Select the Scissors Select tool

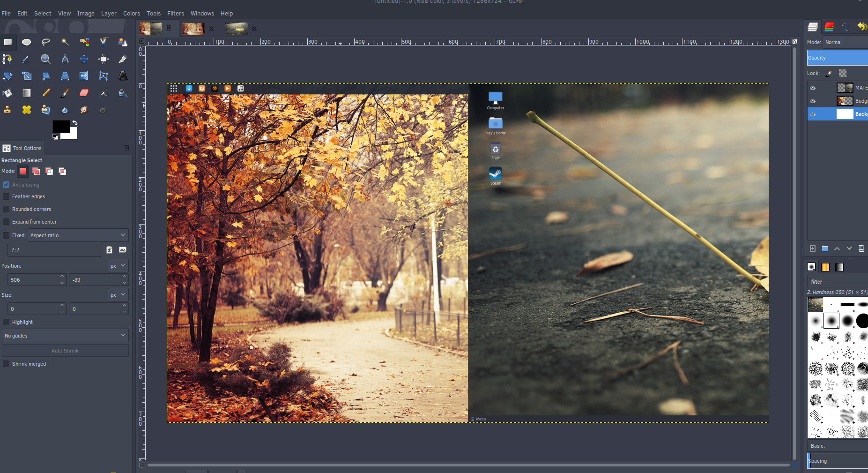coord(104,42)
